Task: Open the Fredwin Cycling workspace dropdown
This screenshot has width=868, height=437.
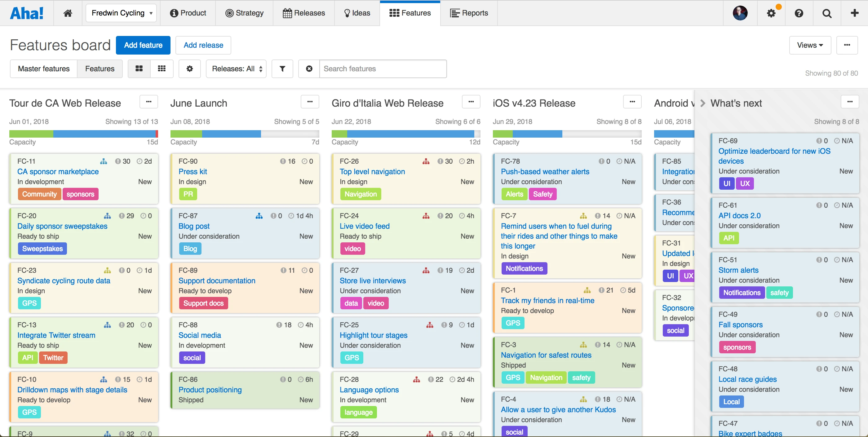Action: coord(121,13)
